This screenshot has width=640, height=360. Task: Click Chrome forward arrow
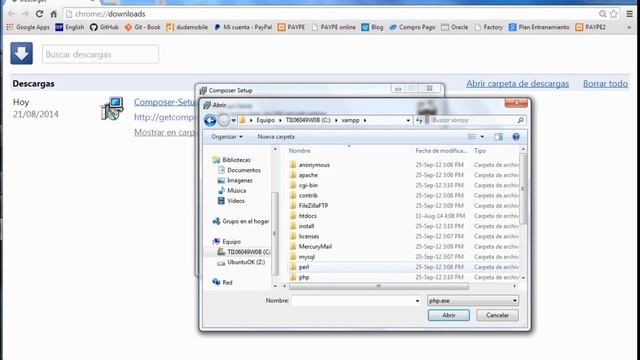(x=25, y=14)
